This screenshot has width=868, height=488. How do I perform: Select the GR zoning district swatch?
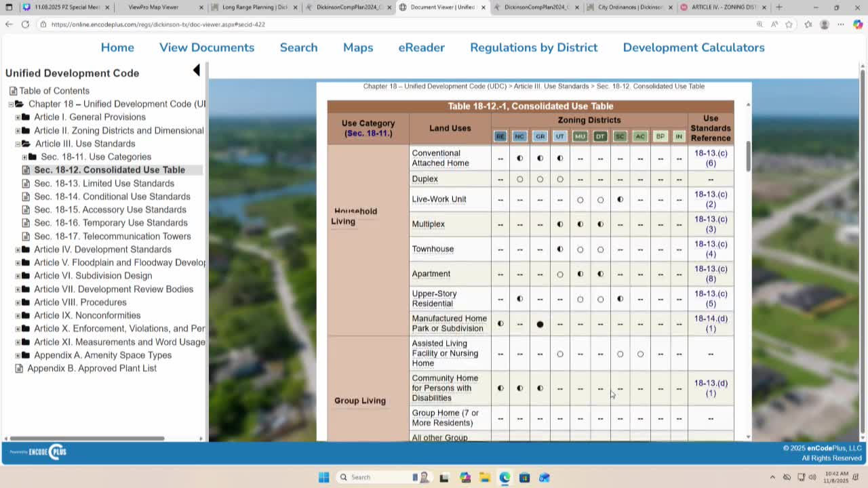coord(540,136)
